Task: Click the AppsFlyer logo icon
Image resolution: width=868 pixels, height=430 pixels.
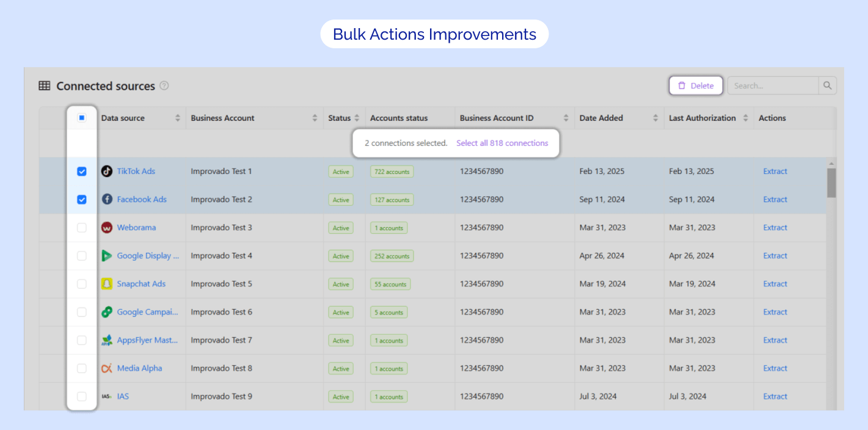Action: tap(107, 340)
